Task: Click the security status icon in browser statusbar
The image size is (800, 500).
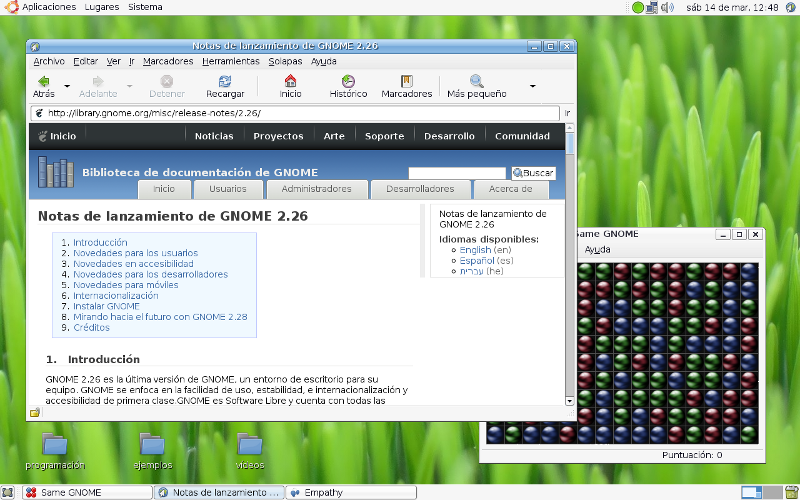Action: 35,413
